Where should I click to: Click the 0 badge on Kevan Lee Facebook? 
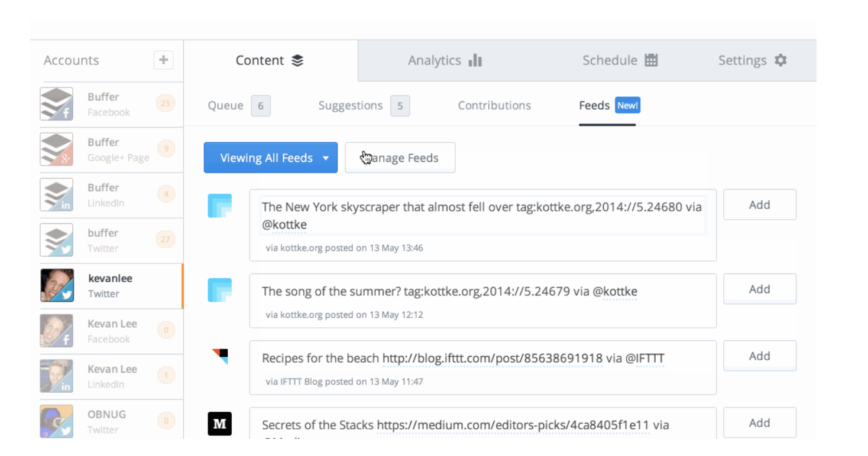pos(166,330)
